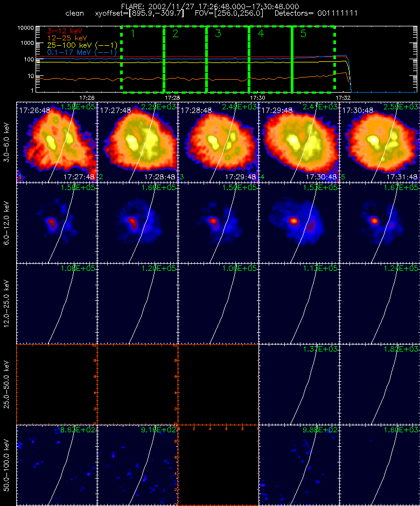
Task: Click the 12.0-25.0 keV row label
Action: point(7,304)
